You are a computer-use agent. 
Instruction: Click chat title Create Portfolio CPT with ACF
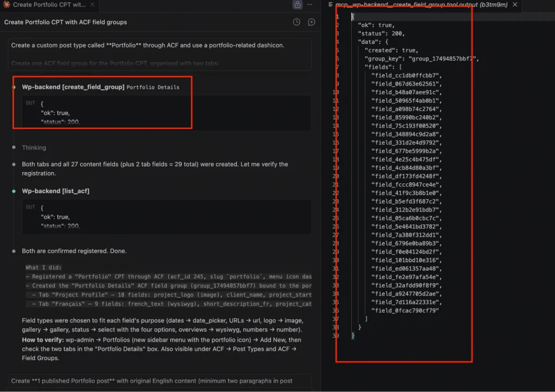tap(66, 22)
